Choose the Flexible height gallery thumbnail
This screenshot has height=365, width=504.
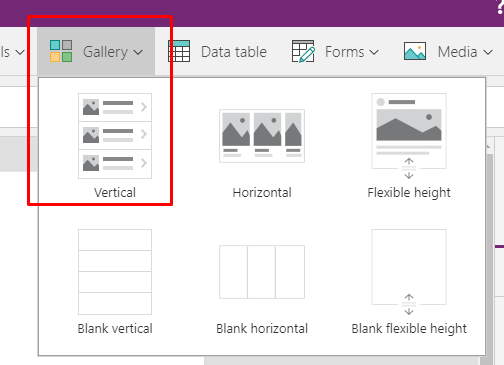coord(409,136)
